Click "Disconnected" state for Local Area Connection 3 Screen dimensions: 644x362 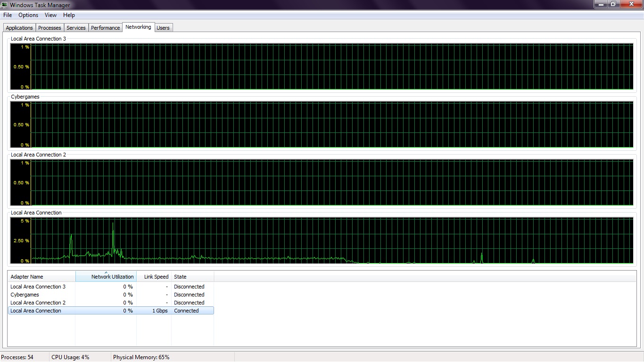[189, 287]
